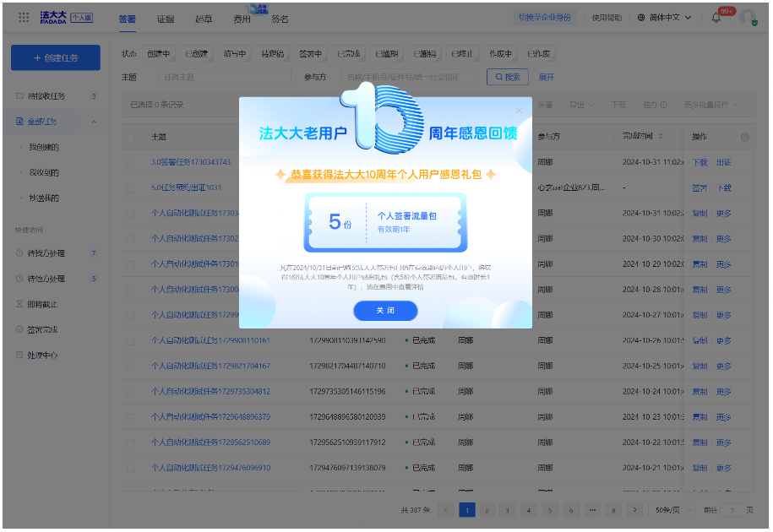Open 更多 menu for the 2024-10-21 row
Viewport: 773px width, 532px height.
(724, 468)
